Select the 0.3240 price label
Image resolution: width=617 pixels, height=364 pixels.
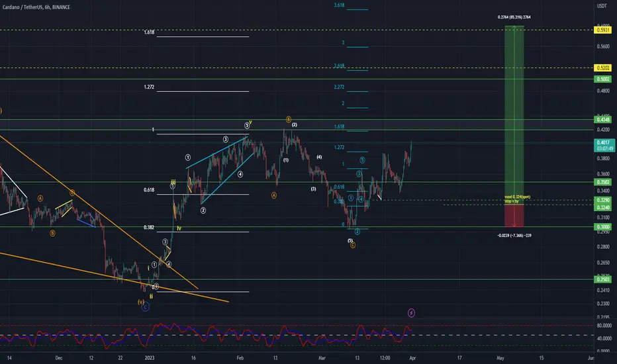click(602, 207)
